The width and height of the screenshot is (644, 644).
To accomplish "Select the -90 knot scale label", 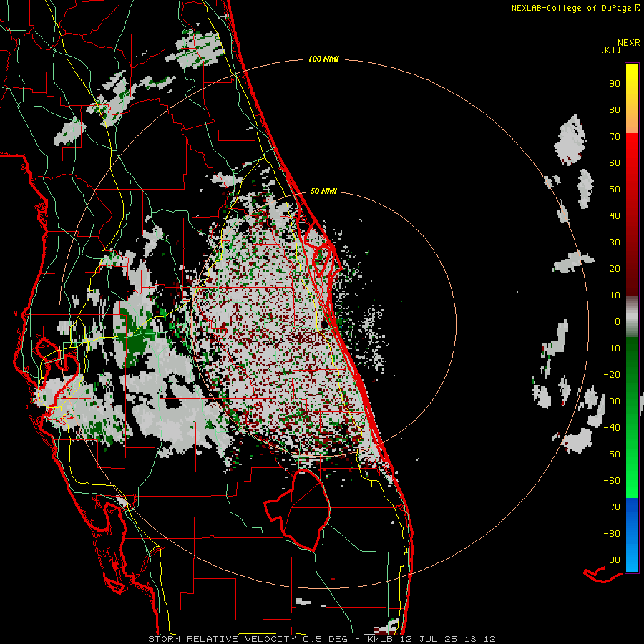I will pos(612,560).
